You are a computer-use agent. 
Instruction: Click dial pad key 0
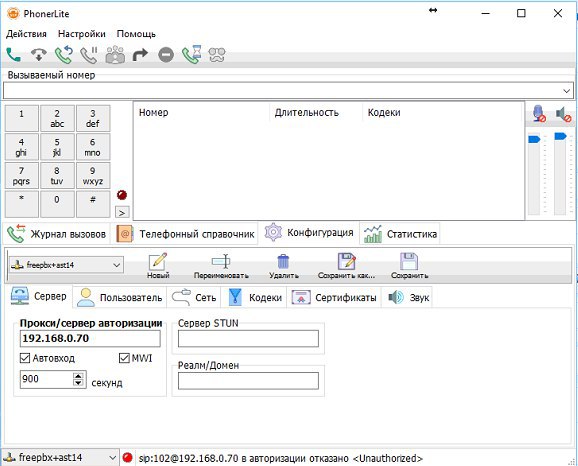tap(57, 204)
